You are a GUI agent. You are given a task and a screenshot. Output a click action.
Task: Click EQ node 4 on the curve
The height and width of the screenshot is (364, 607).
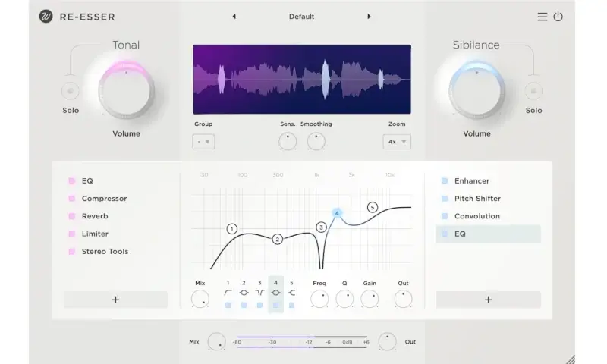coord(337,213)
